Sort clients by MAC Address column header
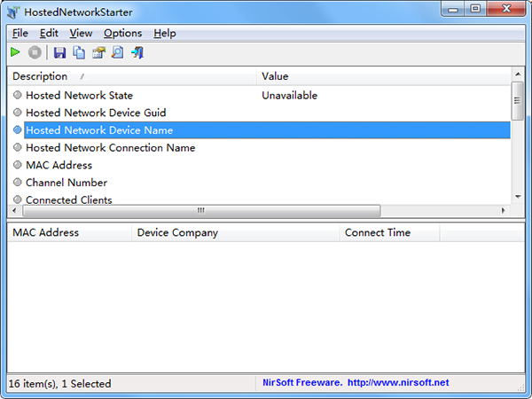Image resolution: width=532 pixels, height=399 pixels. coord(69,232)
